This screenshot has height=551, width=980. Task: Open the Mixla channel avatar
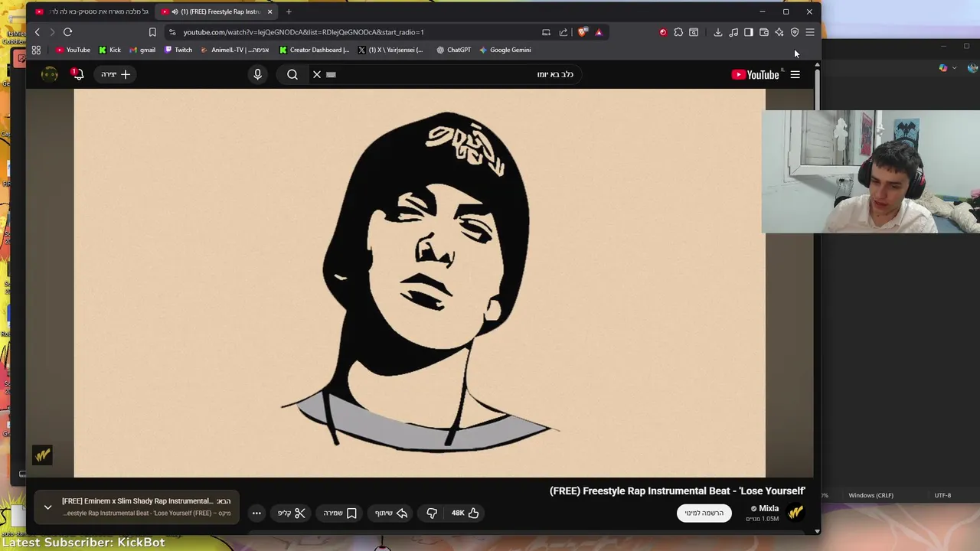796,512
